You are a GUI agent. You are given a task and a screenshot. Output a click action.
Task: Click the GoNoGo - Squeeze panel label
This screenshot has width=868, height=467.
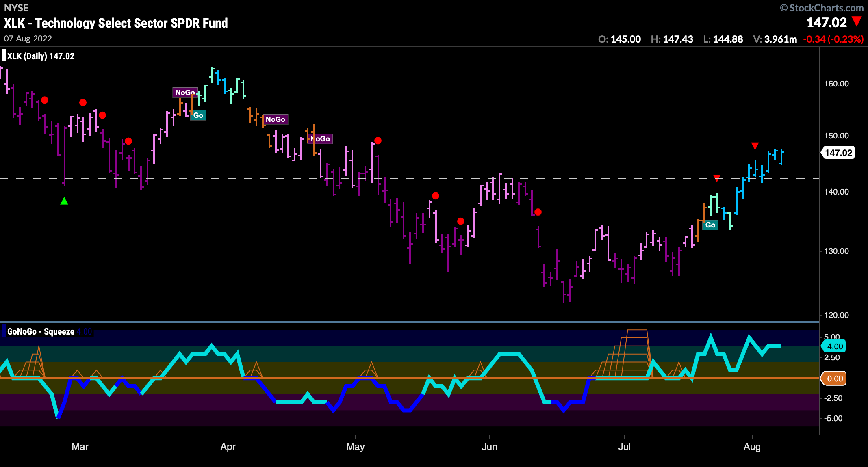[x=41, y=332]
